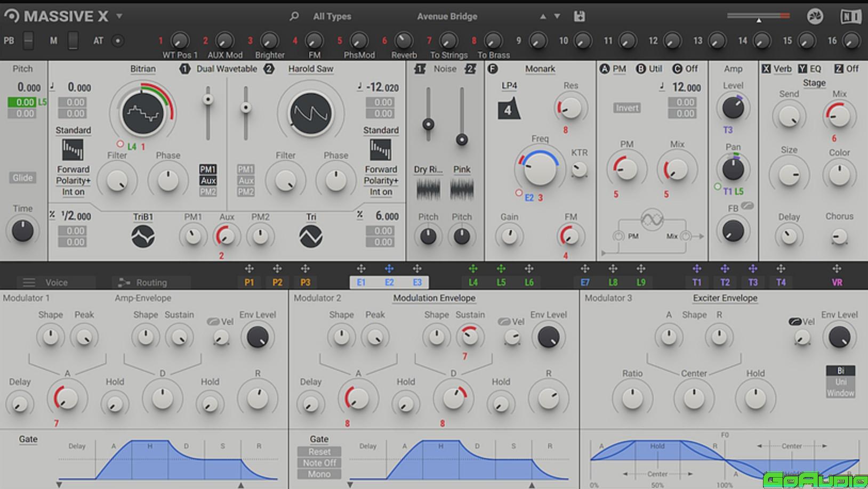The width and height of the screenshot is (868, 489).
Task: Click the Y EQ effect slot
Action: click(x=810, y=69)
